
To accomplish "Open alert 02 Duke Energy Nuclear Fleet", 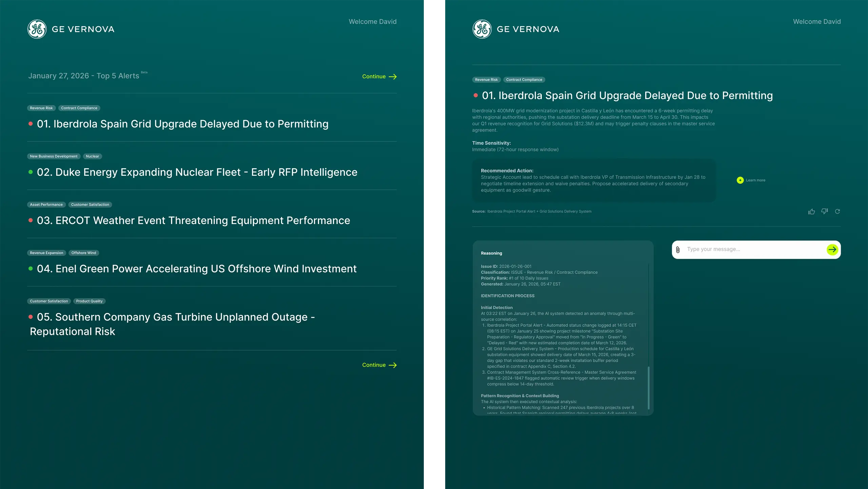I will point(197,172).
